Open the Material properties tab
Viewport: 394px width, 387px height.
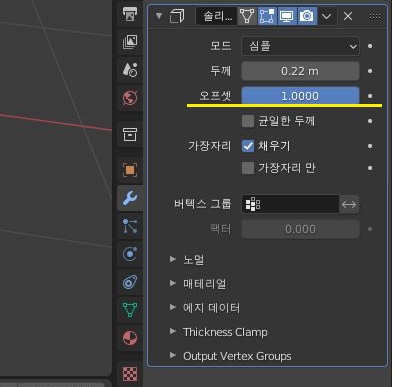click(130, 338)
